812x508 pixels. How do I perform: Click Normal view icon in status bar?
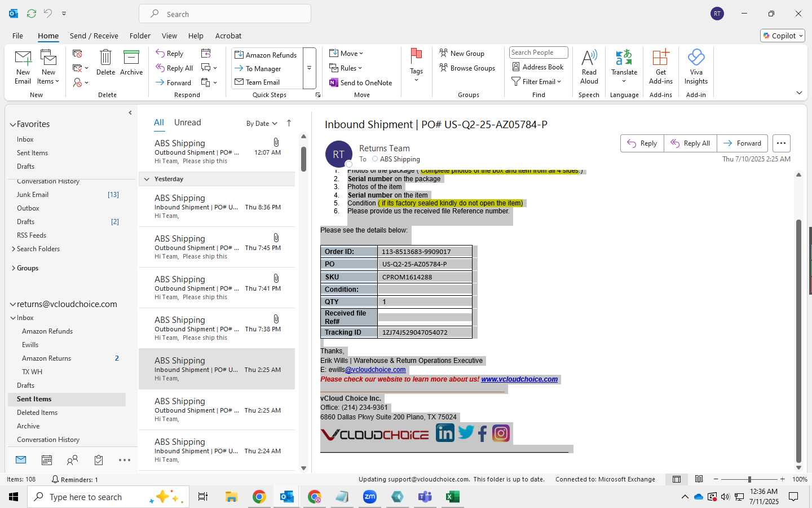[x=677, y=479]
